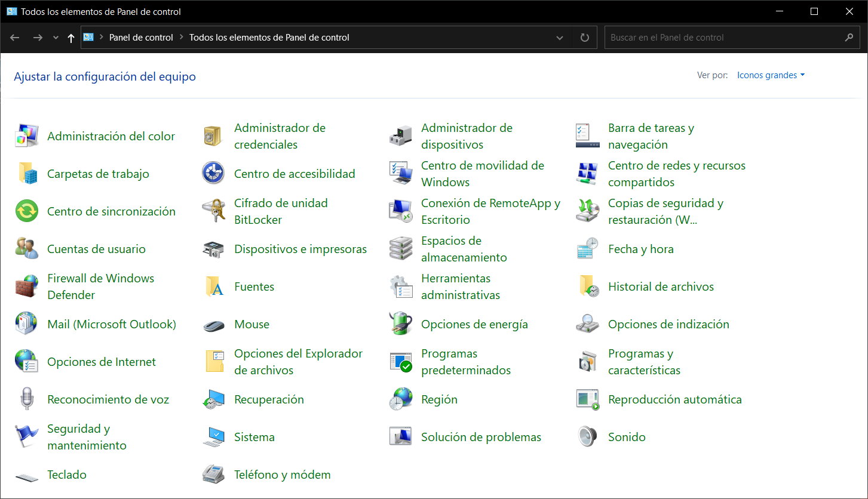
Task: Open Cifrado de unidad BitLocker
Action: (x=281, y=211)
